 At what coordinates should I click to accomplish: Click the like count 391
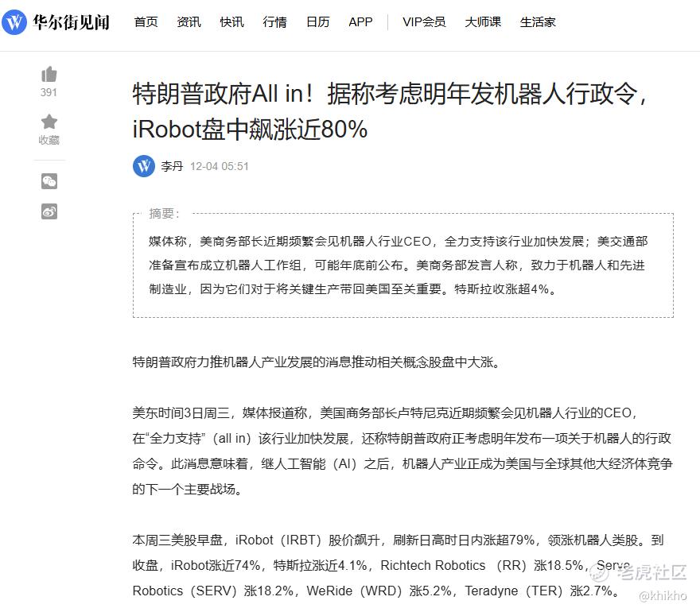49,92
